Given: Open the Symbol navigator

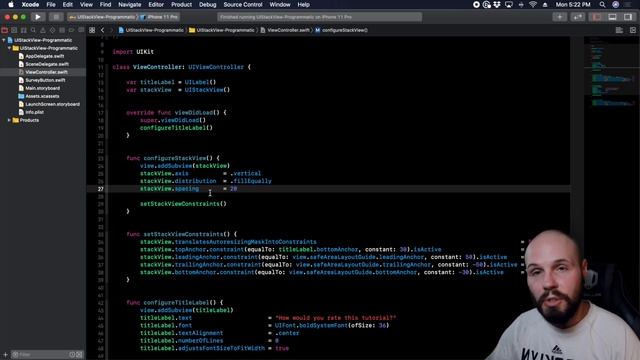Looking at the screenshot, I should click(x=24, y=30).
